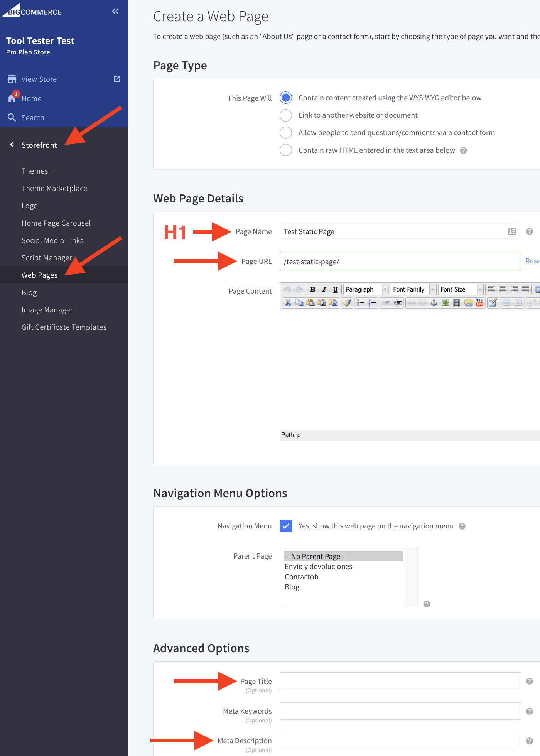This screenshot has width=540, height=756.
Task: Open Script Manager in sidebar
Action: click(47, 258)
